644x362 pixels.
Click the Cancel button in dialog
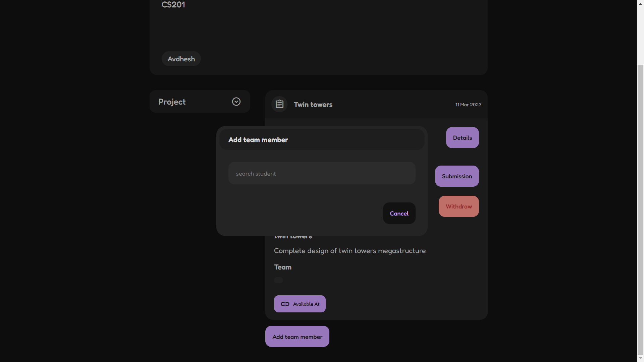coord(399,213)
